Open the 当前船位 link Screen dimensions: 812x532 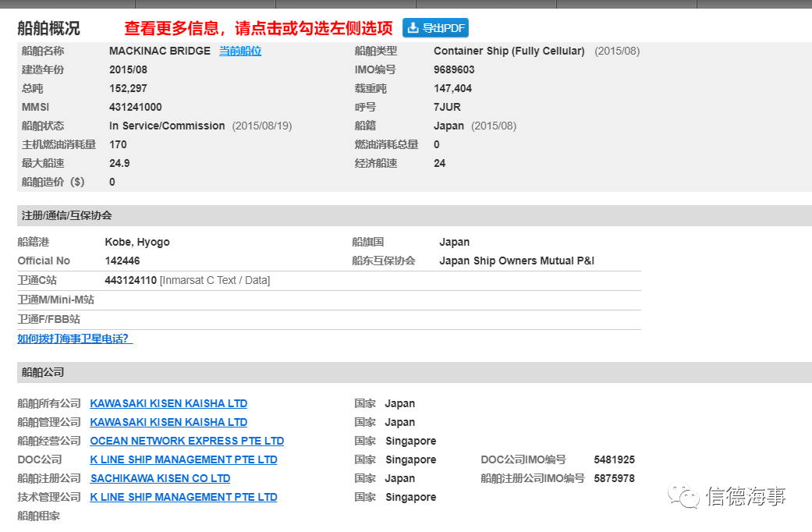click(x=240, y=51)
